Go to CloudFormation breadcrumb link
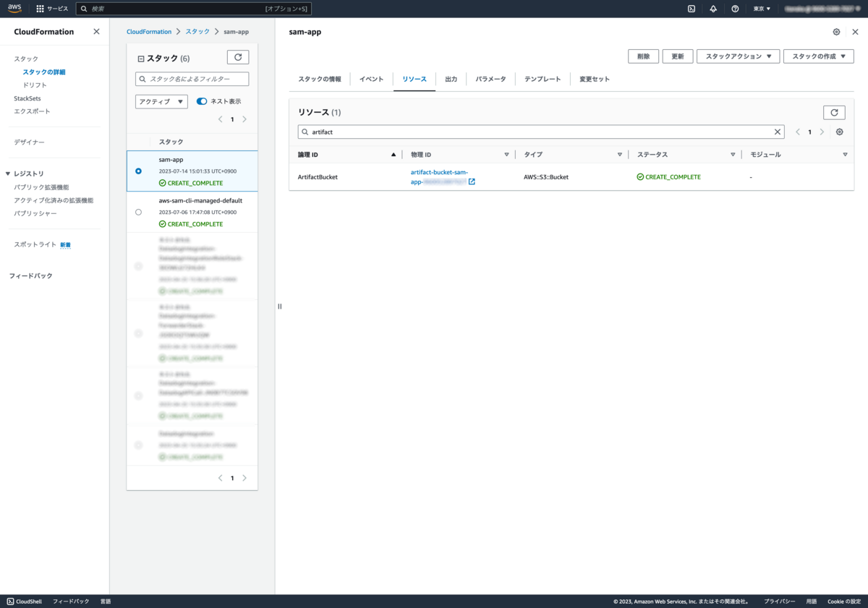 [149, 32]
